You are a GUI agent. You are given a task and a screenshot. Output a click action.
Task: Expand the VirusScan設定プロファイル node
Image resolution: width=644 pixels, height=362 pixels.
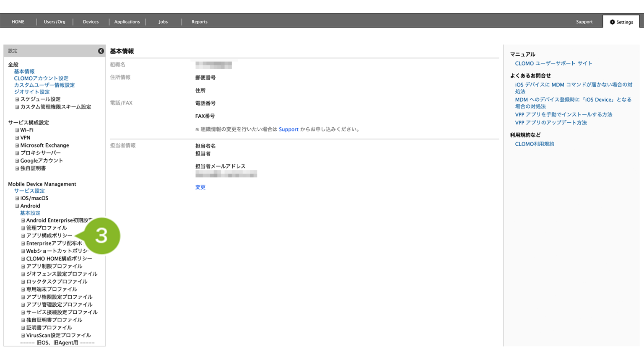(23, 336)
